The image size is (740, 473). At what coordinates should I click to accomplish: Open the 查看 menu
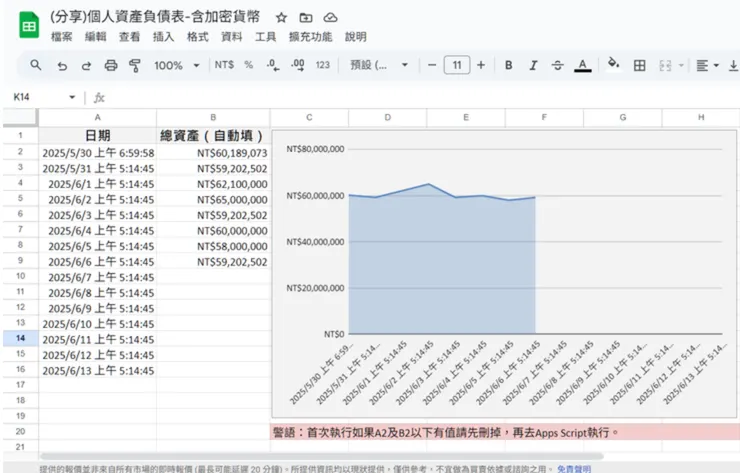pyautogui.click(x=129, y=37)
